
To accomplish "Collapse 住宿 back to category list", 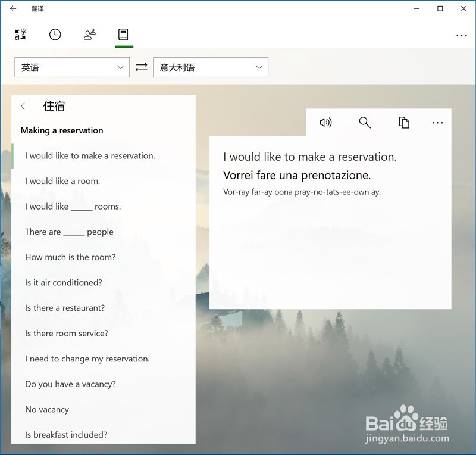I will [23, 106].
